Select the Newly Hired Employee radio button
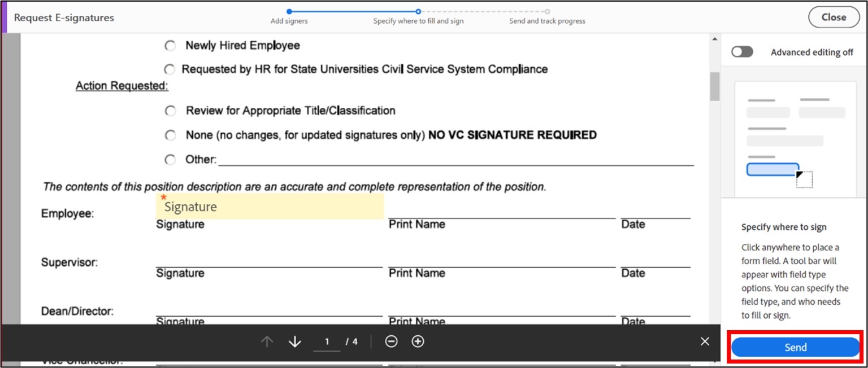Viewport: 868px width, 368px height. pyautogui.click(x=170, y=45)
